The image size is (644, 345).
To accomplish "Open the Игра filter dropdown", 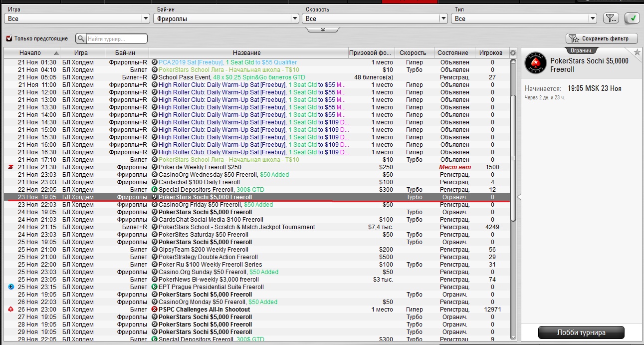I will [x=77, y=18].
